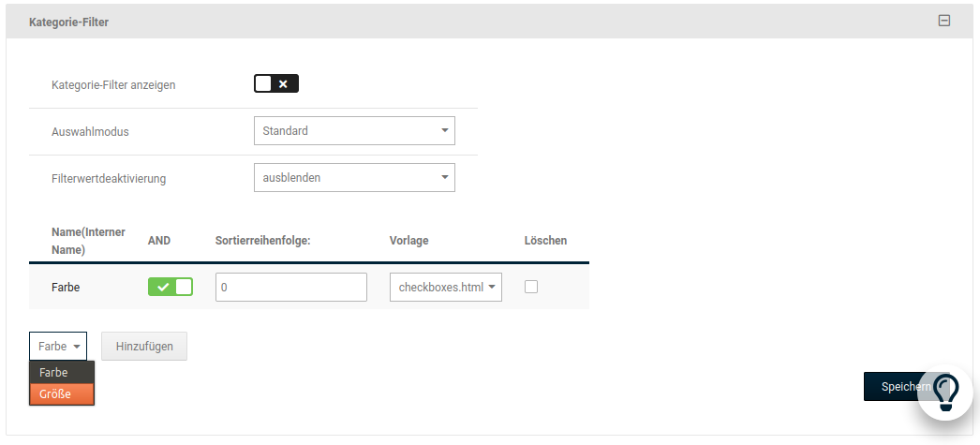Disable the AND toggle for Farbe
Screen dimensions: 980x445
point(170,288)
